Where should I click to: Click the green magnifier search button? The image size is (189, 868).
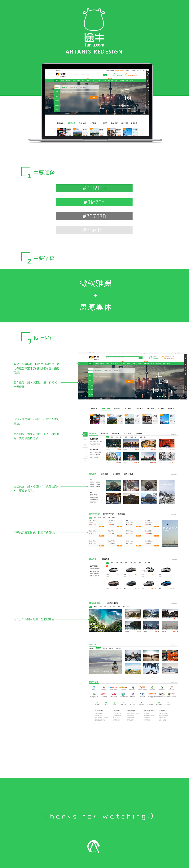tap(140, 358)
